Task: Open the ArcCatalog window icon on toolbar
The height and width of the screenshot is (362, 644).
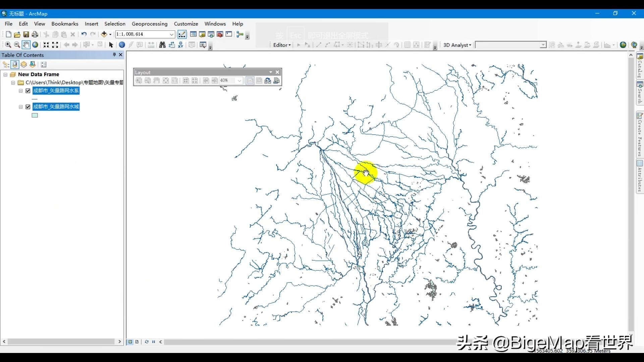Action: pyautogui.click(x=202, y=34)
